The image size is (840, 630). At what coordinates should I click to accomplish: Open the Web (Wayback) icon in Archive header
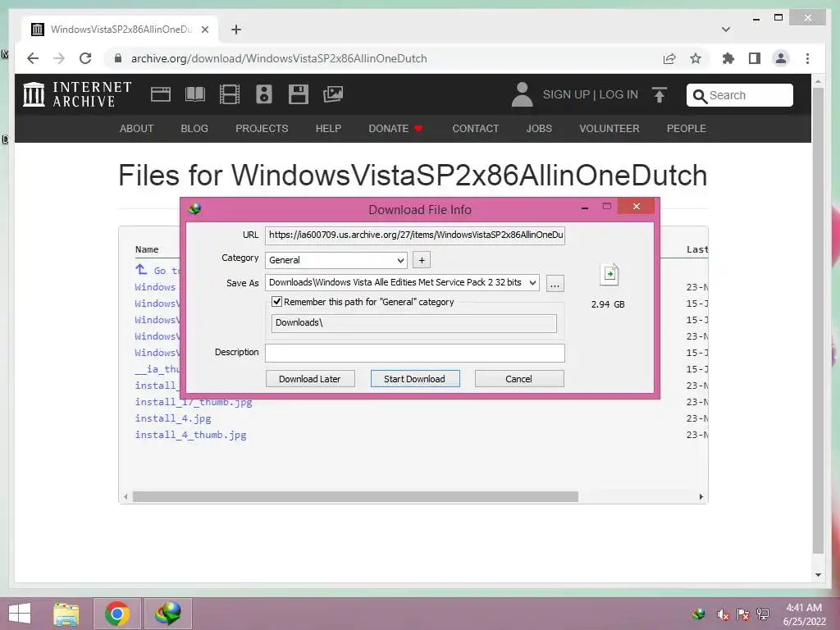pos(161,94)
